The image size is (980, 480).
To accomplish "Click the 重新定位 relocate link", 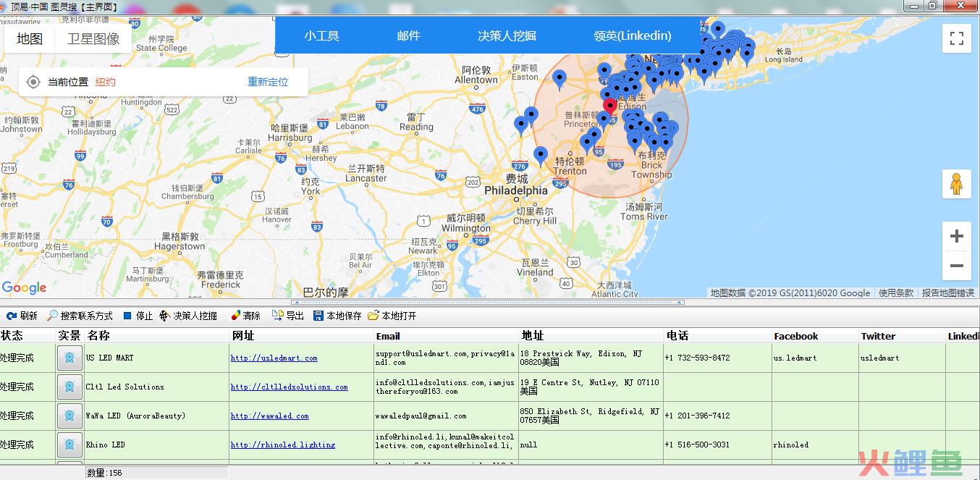I will pos(268,82).
